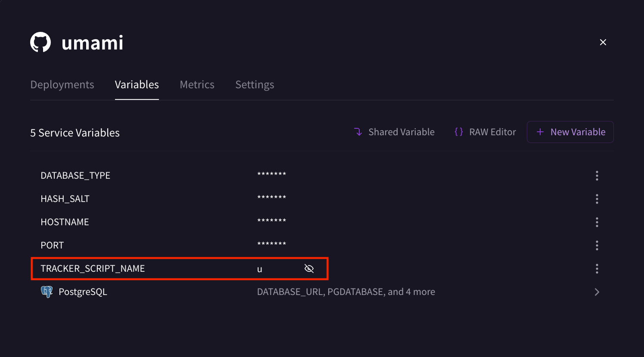Viewport: 644px width, 357px height.
Task: Open the kebab menu for DATABASE_TYPE
Action: click(597, 175)
